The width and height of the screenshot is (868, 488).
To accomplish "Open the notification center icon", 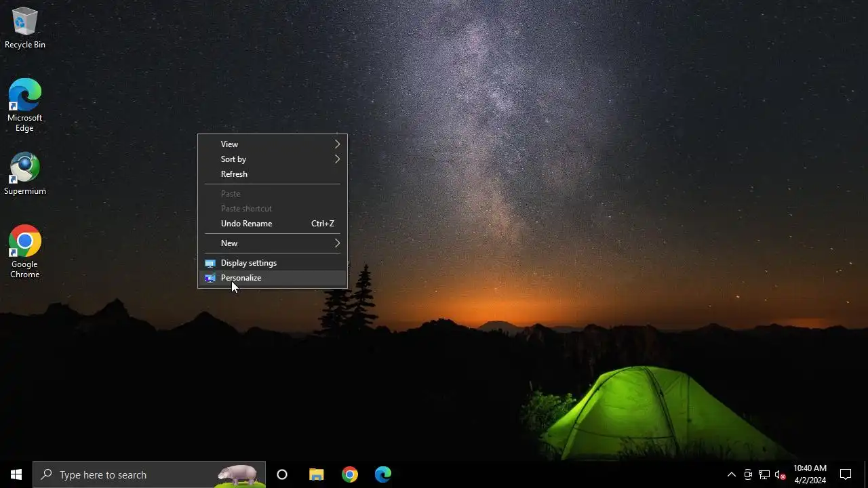I will tap(846, 474).
